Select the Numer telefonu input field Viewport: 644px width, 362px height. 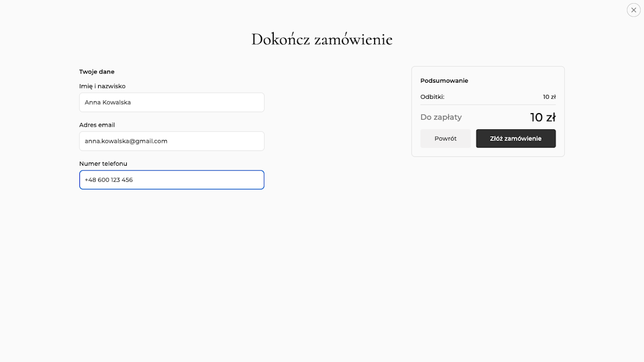[x=172, y=180]
